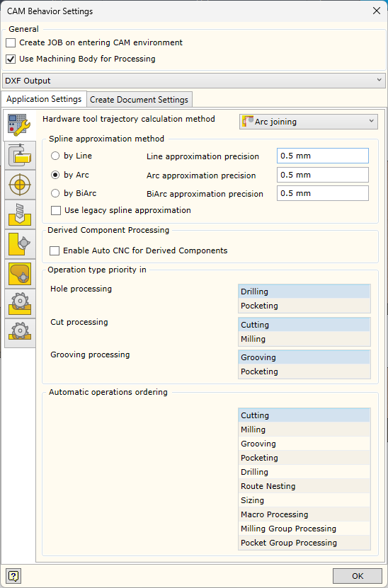This screenshot has height=588, width=388.
Task: Click the help question mark icon
Action: [x=13, y=576]
